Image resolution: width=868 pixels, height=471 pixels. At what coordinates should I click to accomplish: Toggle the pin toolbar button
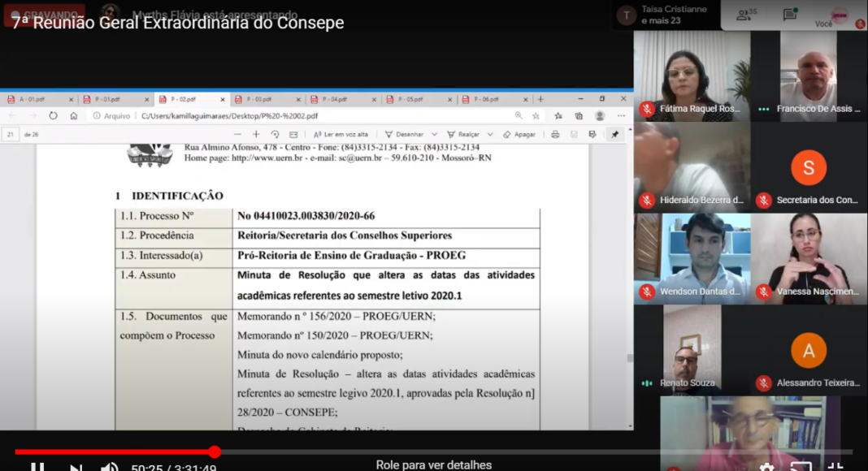[614, 134]
